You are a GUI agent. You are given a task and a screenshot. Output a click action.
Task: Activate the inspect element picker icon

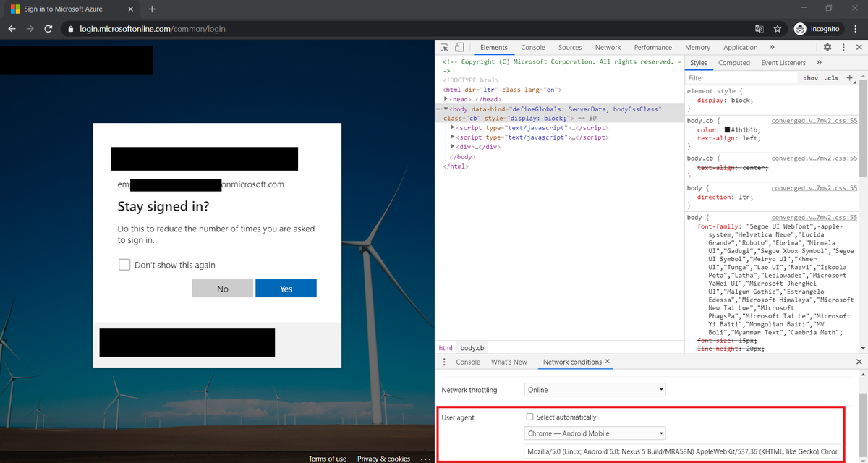tap(445, 47)
